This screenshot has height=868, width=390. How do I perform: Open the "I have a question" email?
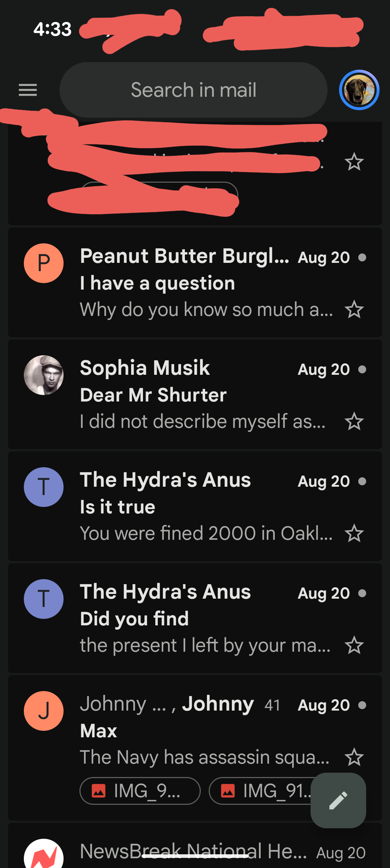195,282
